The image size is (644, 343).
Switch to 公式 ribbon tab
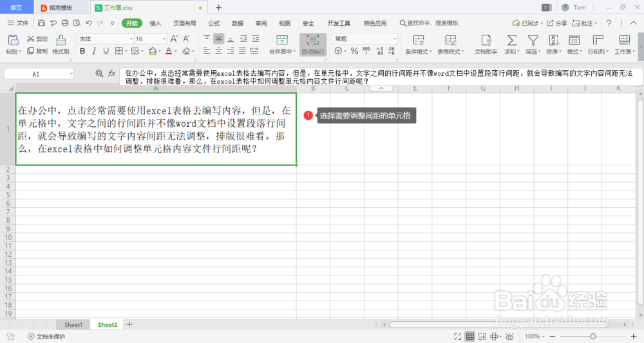214,23
